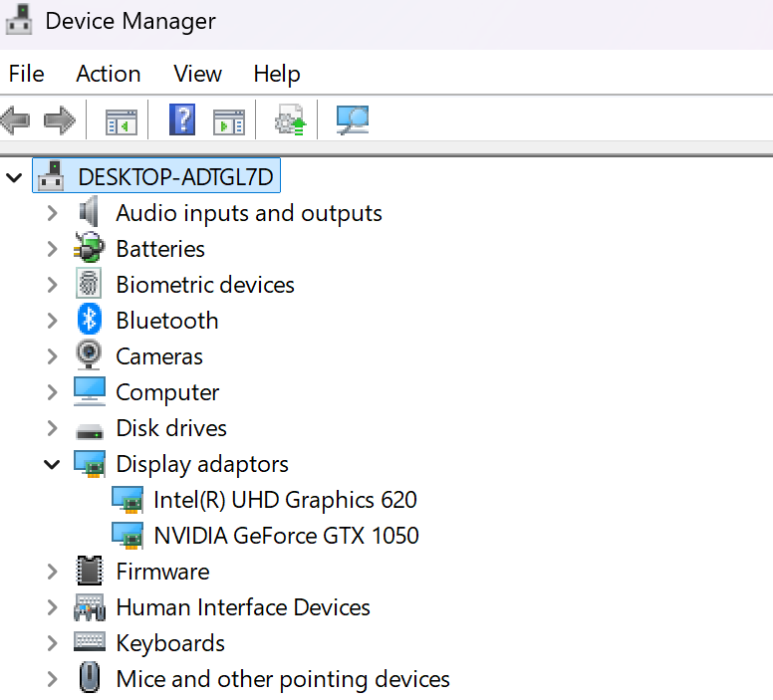Click the Show/Hide Action Pane toolbar icon

click(229, 121)
